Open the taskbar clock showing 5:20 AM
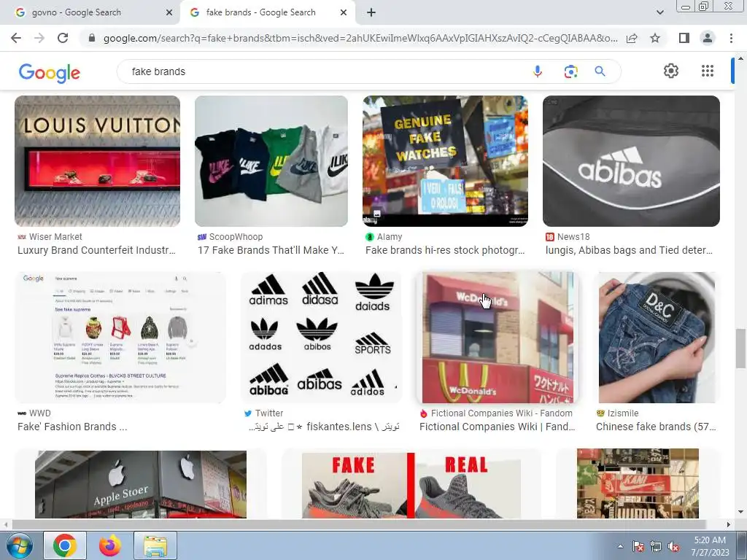 click(710, 546)
